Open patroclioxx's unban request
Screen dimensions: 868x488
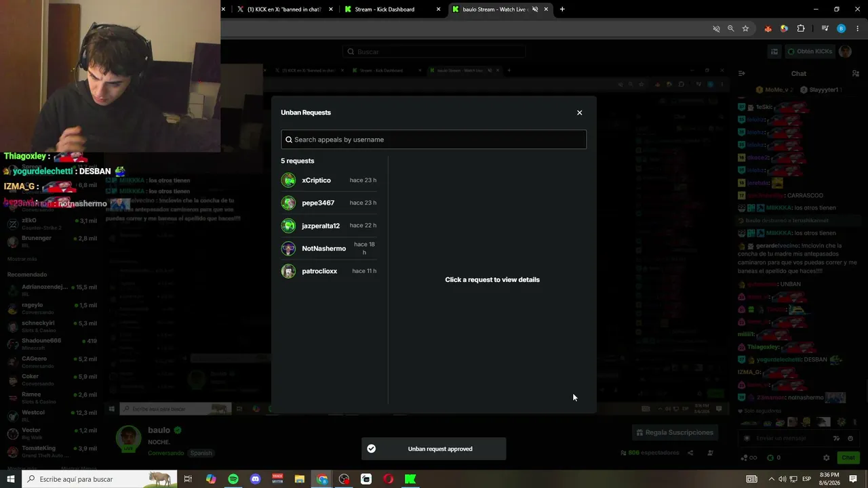click(x=330, y=271)
